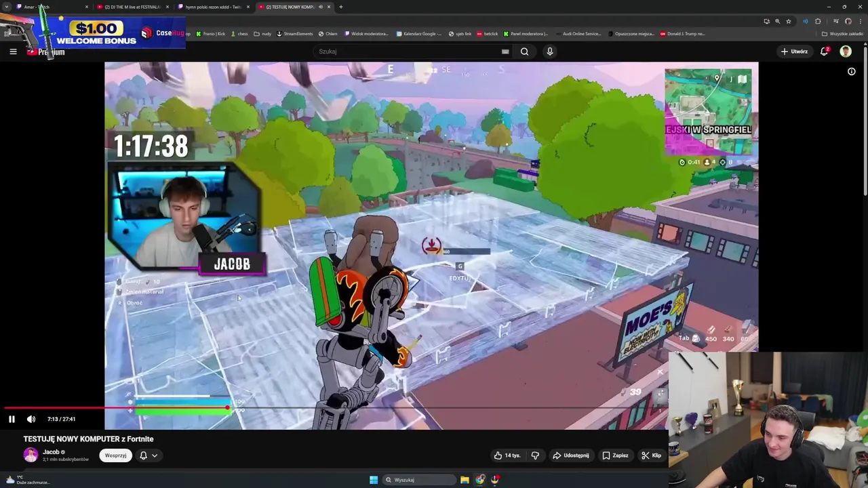Open the Windows Start menu

click(373, 480)
